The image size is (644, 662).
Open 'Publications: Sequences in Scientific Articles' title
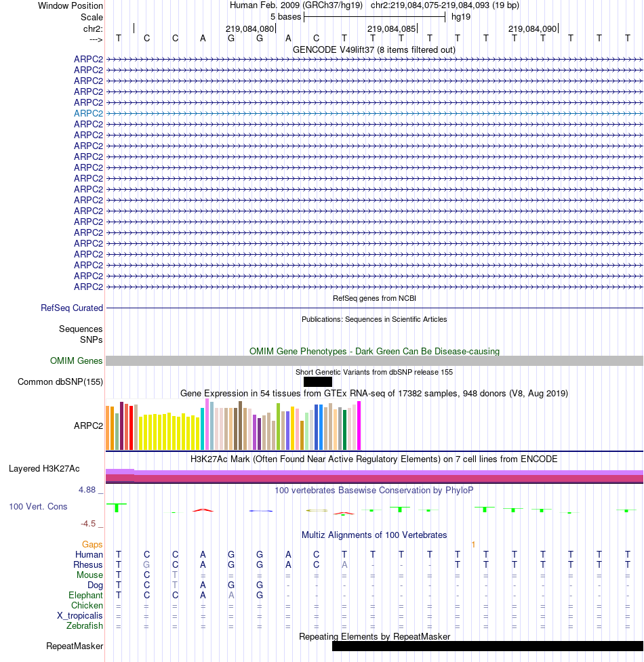pos(374,319)
